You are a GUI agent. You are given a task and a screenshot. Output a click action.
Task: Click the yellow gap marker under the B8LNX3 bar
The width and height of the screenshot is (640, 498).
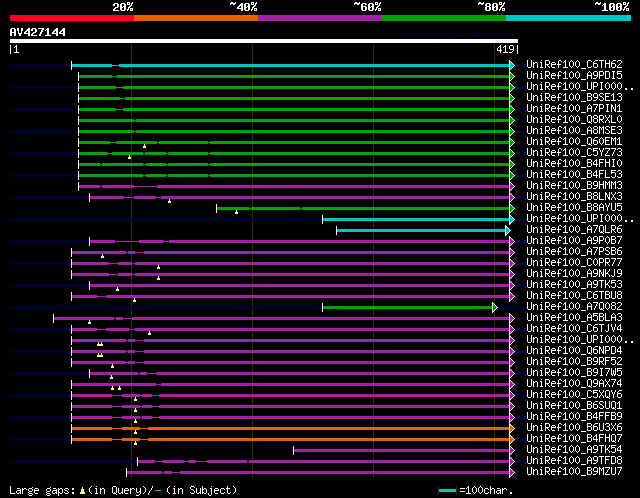point(169,201)
